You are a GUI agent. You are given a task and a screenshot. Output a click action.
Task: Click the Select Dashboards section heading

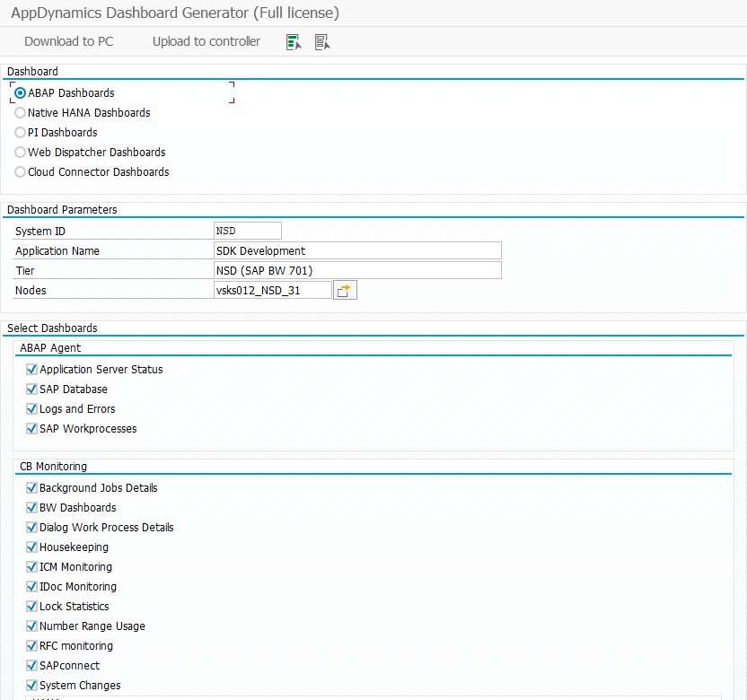[x=52, y=328]
